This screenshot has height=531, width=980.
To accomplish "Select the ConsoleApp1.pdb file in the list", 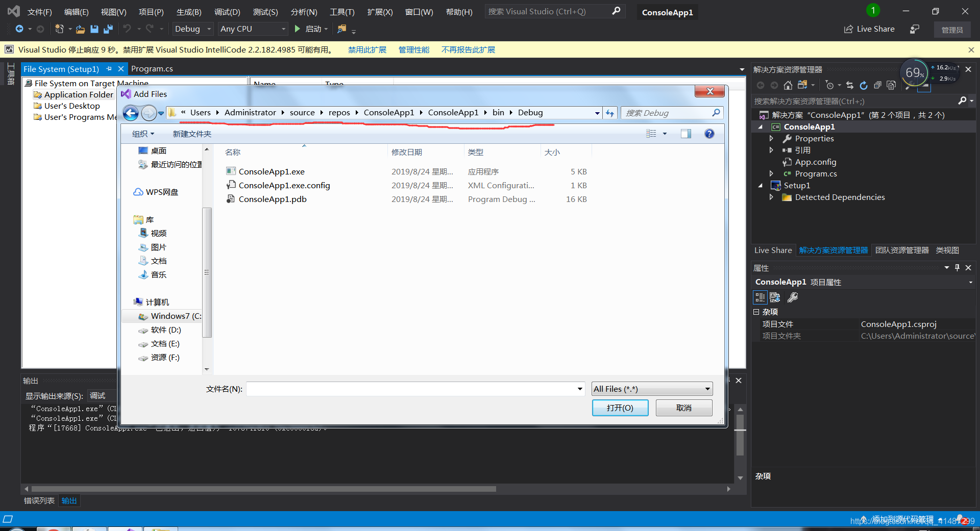I will [273, 199].
